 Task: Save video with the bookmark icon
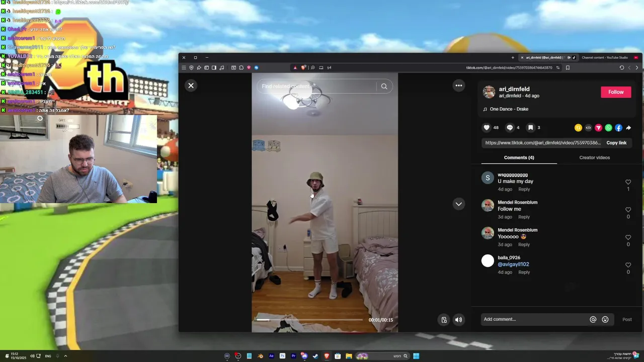[530, 128]
